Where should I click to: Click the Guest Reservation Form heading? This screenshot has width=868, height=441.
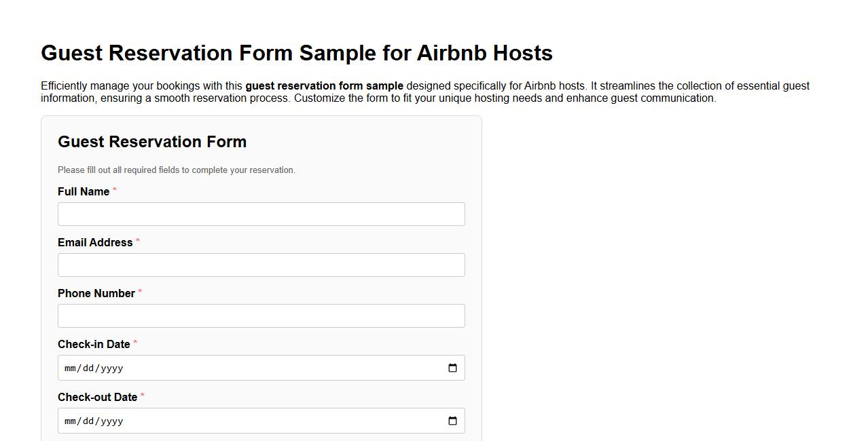tap(152, 142)
